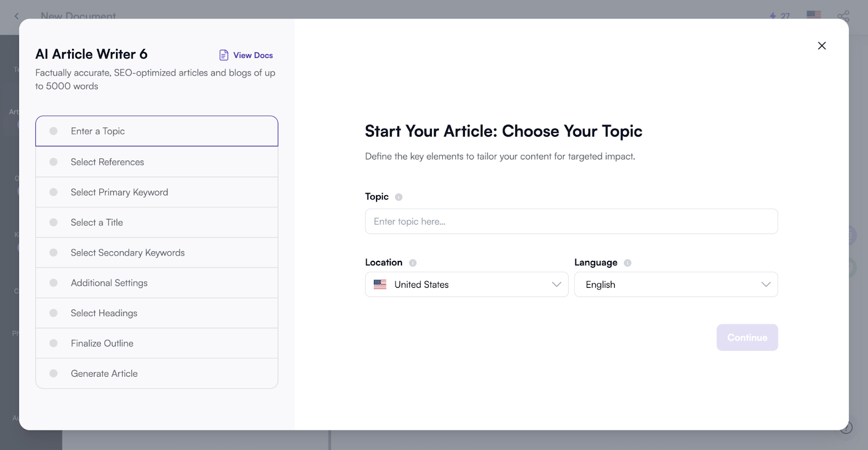
Task: Open the View Docs link
Action: tap(253, 55)
